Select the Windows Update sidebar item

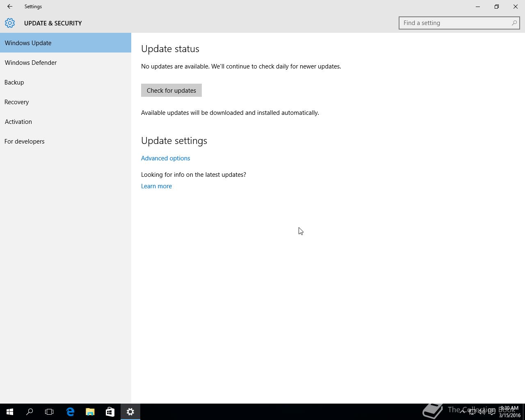coord(66,43)
